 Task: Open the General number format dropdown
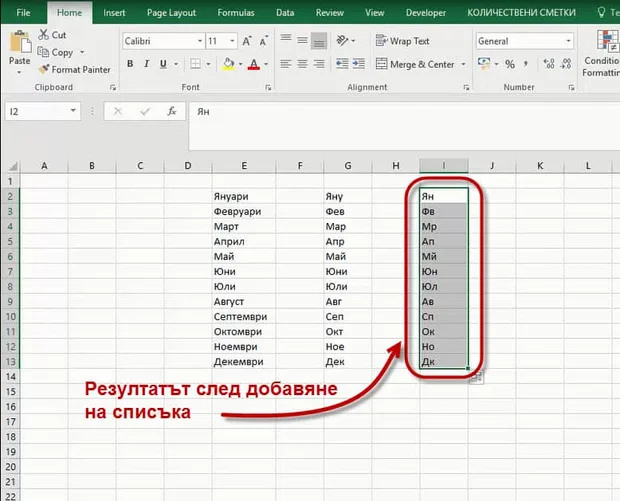point(568,41)
